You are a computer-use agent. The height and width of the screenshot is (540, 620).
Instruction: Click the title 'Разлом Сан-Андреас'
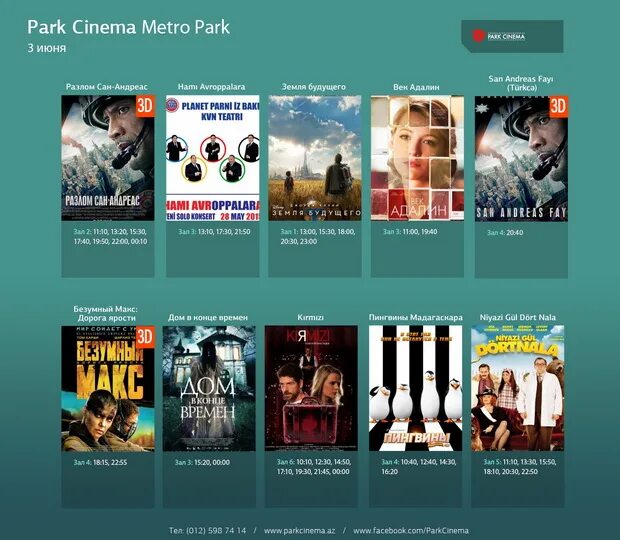106,87
